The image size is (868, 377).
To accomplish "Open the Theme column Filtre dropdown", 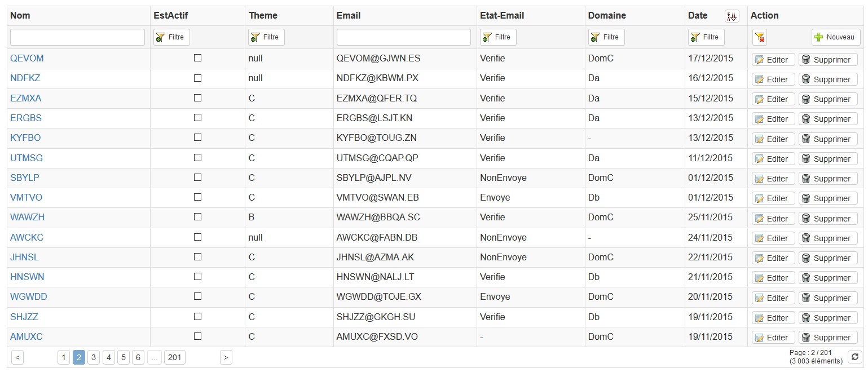I will click(x=266, y=37).
